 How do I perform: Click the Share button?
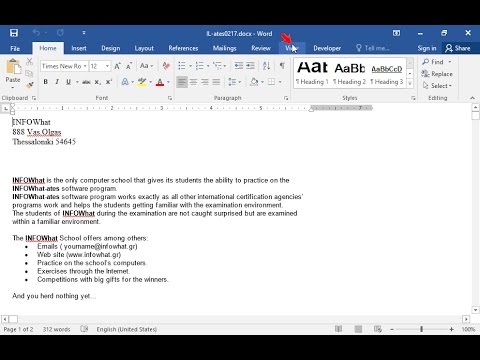click(458, 48)
